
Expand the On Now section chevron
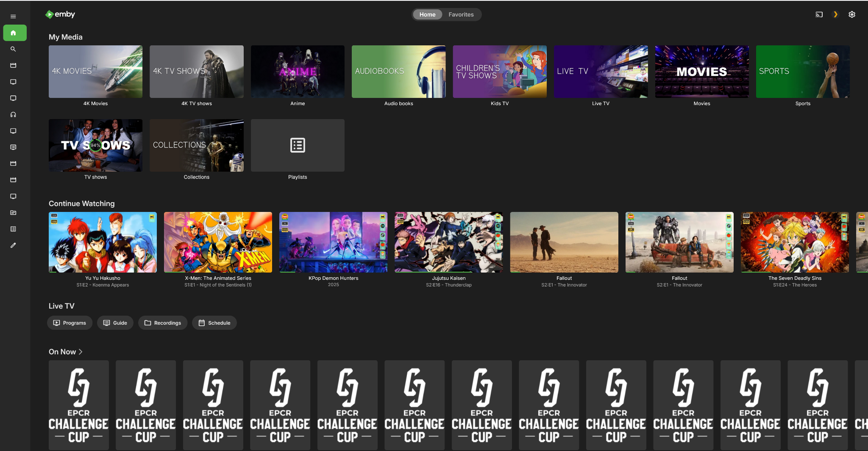tap(81, 351)
